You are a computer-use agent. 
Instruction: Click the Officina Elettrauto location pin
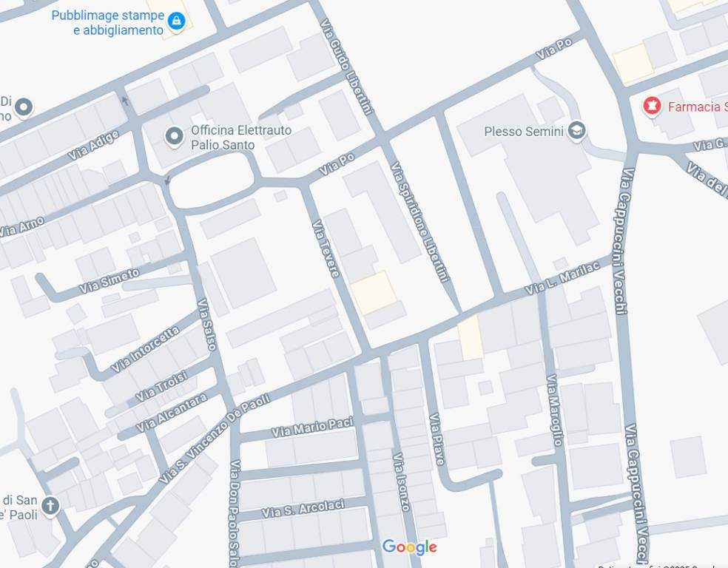[x=175, y=137]
